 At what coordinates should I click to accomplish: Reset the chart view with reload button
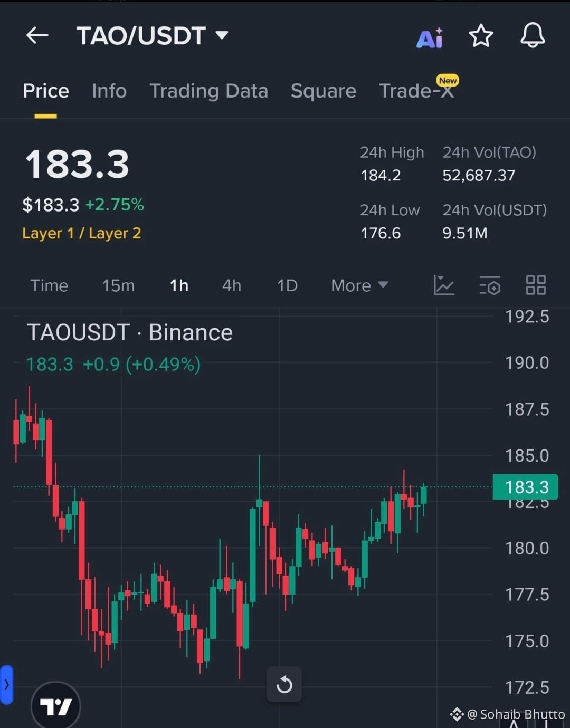(x=284, y=684)
